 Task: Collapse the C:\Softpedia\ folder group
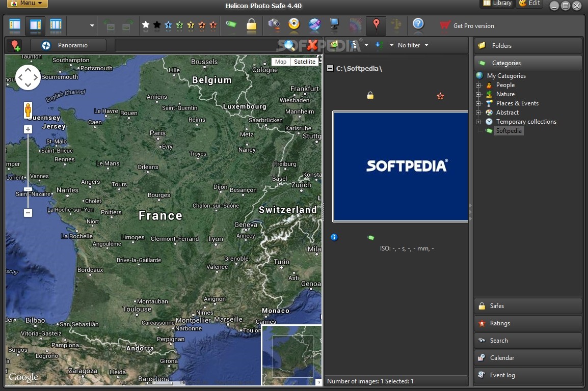point(330,68)
